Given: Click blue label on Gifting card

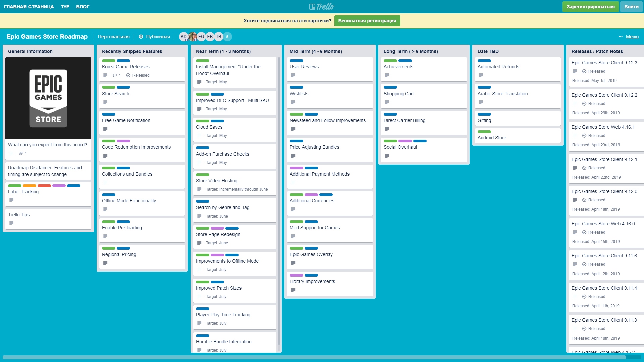Looking at the screenshot, I should 484,114.
